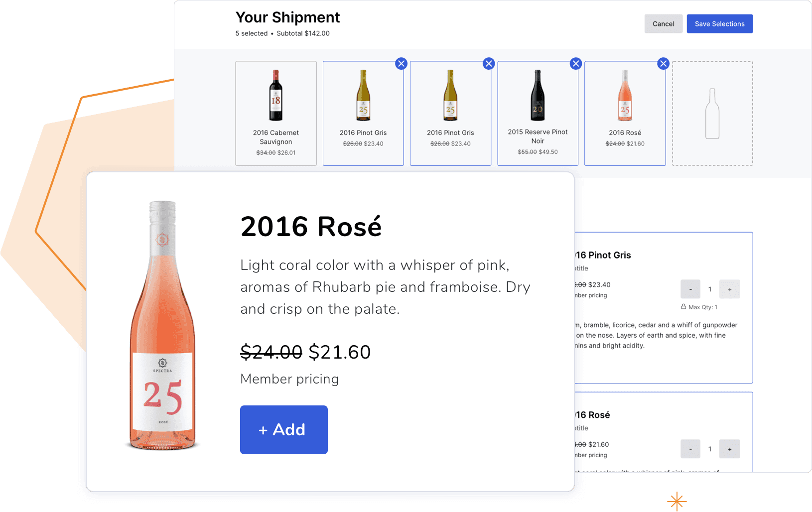Image resolution: width=812 pixels, height=512 pixels.
Task: Add the 2016 Rosé with + Add
Action: 284,430
